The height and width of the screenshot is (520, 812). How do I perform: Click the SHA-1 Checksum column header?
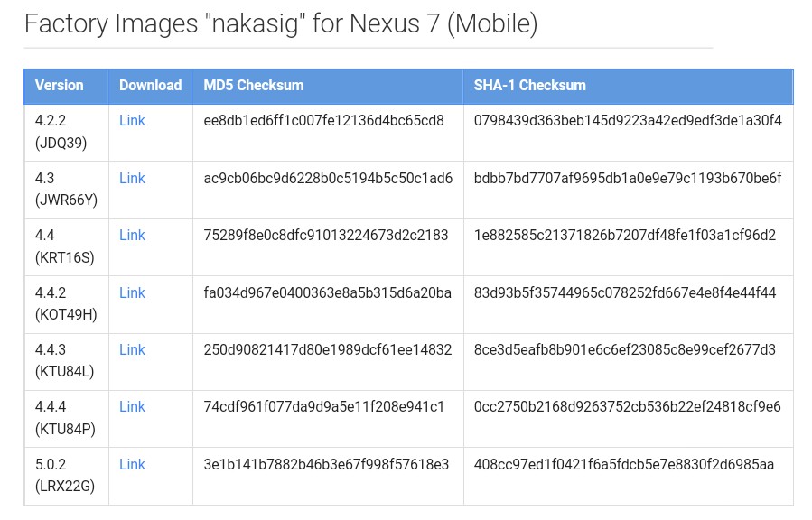pyautogui.click(x=530, y=86)
